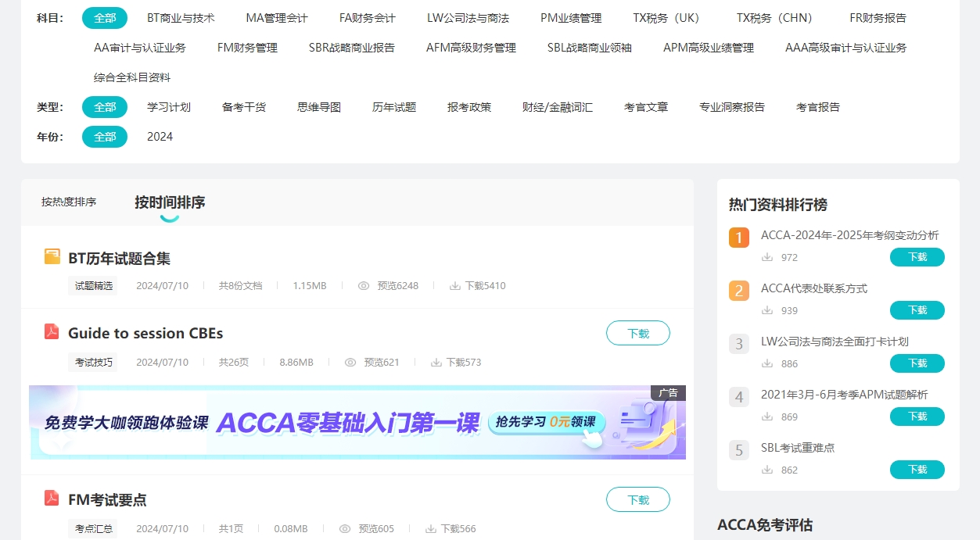
Task: Switch to the 按时间排序 tab
Action: pyautogui.click(x=170, y=202)
